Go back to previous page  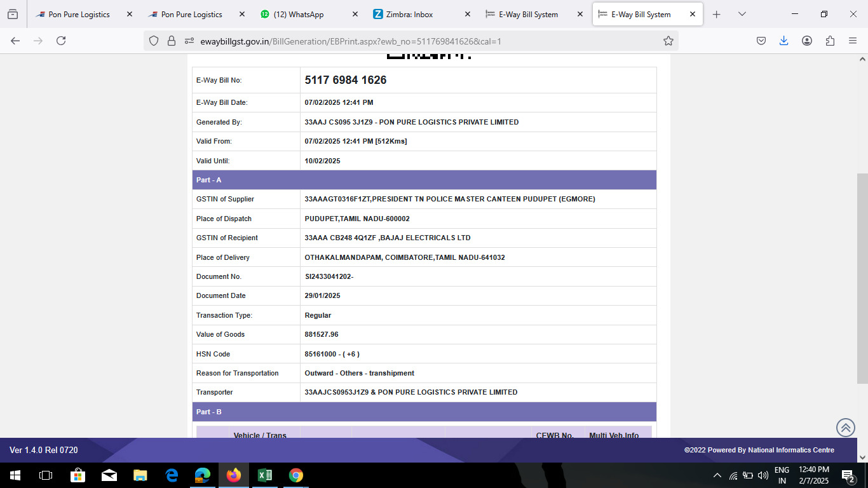tap(15, 41)
